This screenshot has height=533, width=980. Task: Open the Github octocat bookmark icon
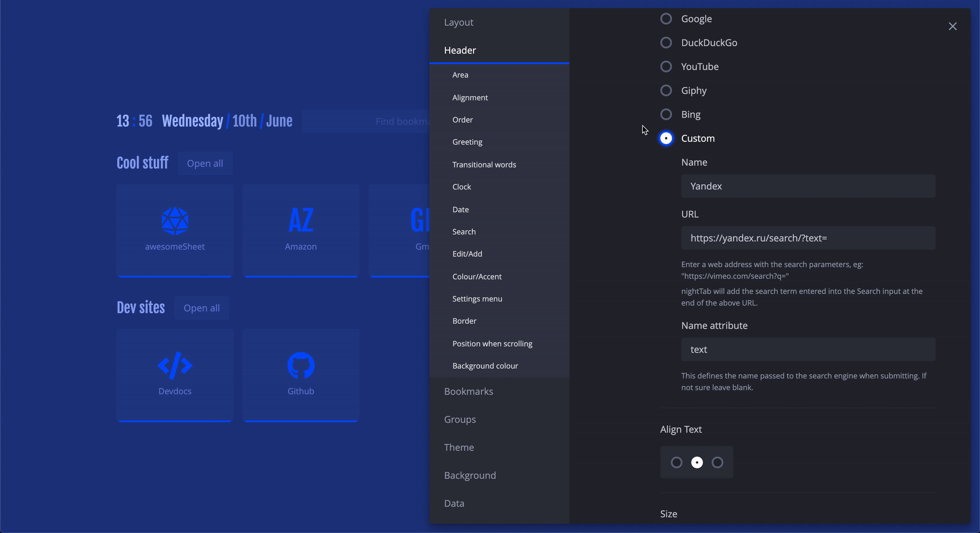pyautogui.click(x=301, y=366)
